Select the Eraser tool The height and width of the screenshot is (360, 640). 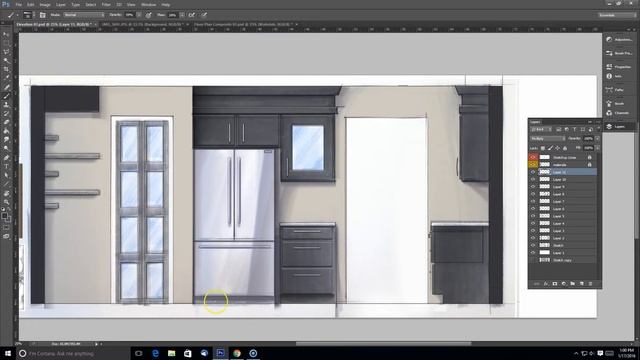pos(6,122)
